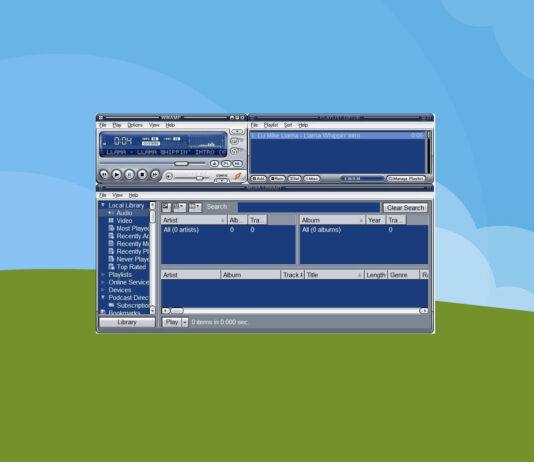
Task: Click the seek bar position handle
Action: click(181, 164)
